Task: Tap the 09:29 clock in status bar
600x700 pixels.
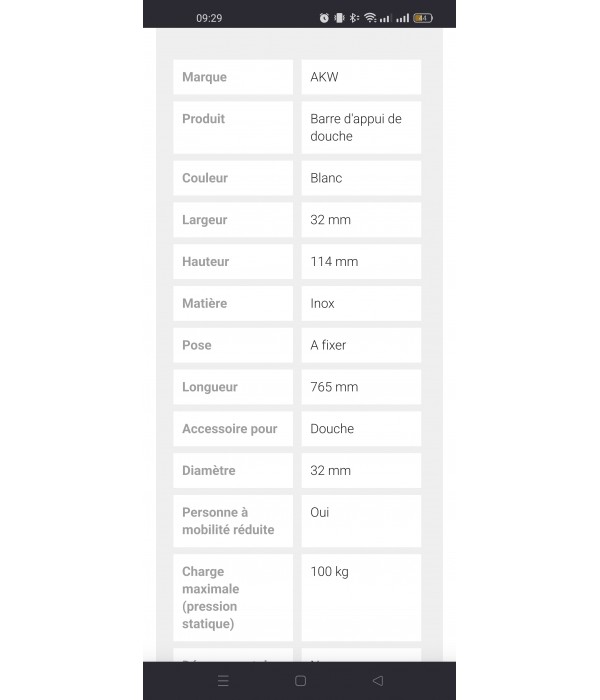Action: [209, 18]
